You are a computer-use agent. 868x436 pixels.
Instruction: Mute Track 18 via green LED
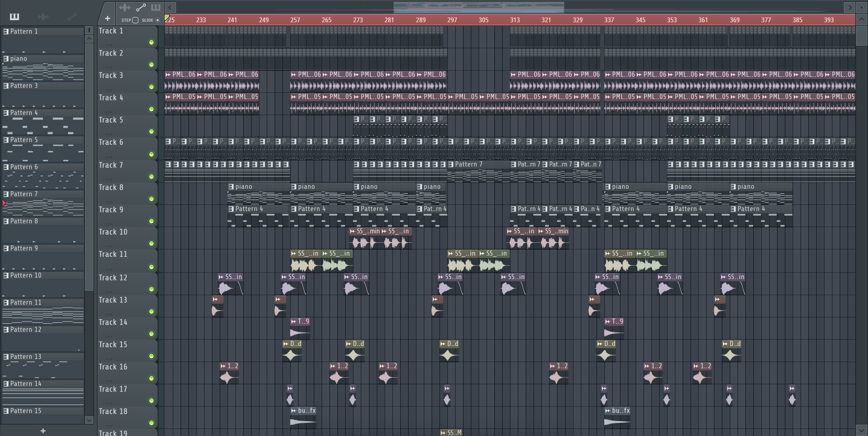pyautogui.click(x=151, y=423)
